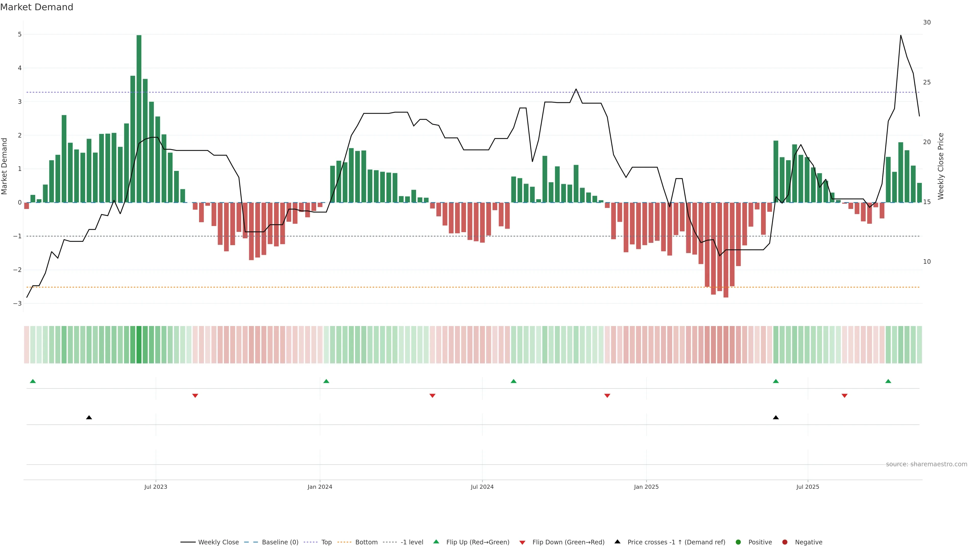
Task: Click Flip Up green triangle legend icon
Action: (x=436, y=542)
